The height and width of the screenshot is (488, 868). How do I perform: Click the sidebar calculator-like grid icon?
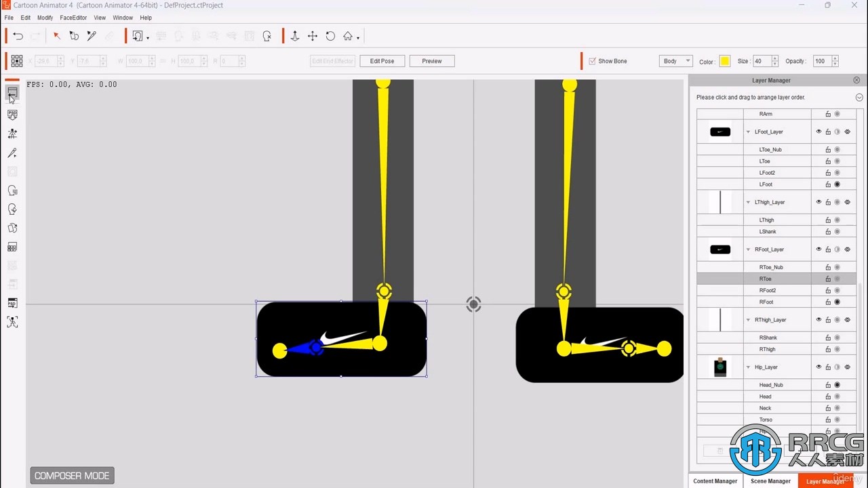[x=12, y=247]
